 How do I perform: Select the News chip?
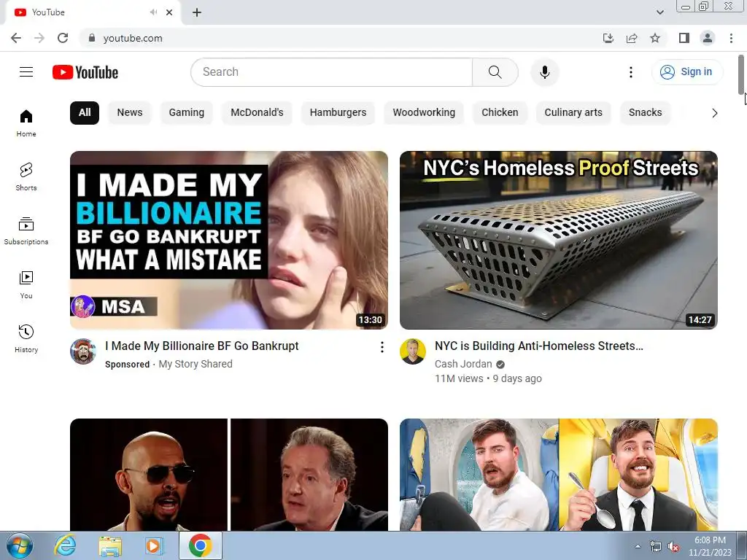coord(130,113)
